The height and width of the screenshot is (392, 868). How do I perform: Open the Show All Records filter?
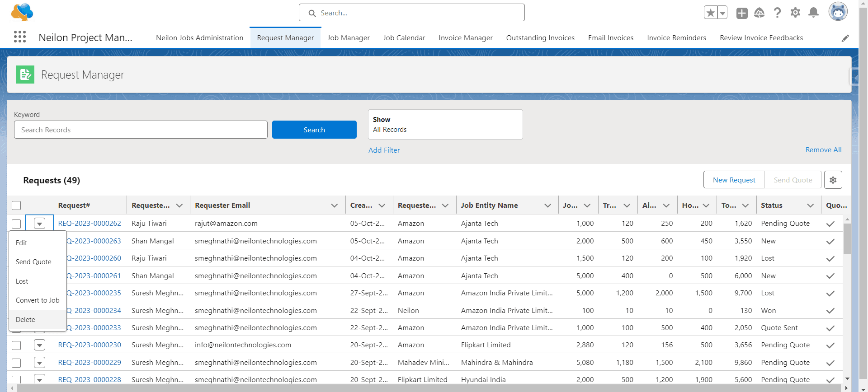[x=445, y=124]
